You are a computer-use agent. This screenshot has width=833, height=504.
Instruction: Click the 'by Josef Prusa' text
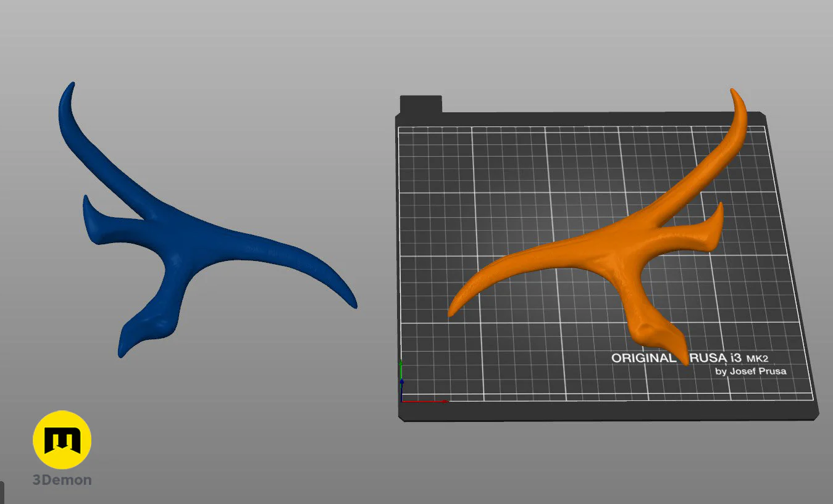point(750,371)
